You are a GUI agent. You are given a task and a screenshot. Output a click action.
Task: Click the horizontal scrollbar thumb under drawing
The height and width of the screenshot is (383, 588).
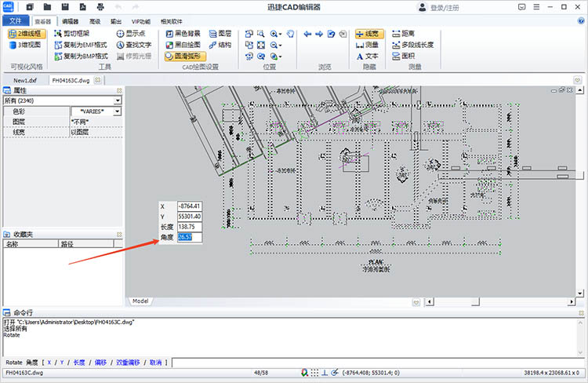point(476,301)
